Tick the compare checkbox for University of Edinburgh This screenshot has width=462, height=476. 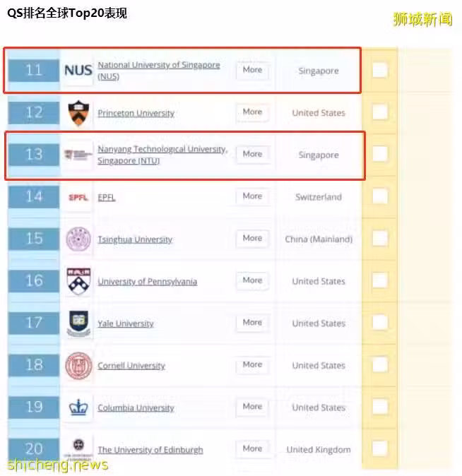coord(379,448)
